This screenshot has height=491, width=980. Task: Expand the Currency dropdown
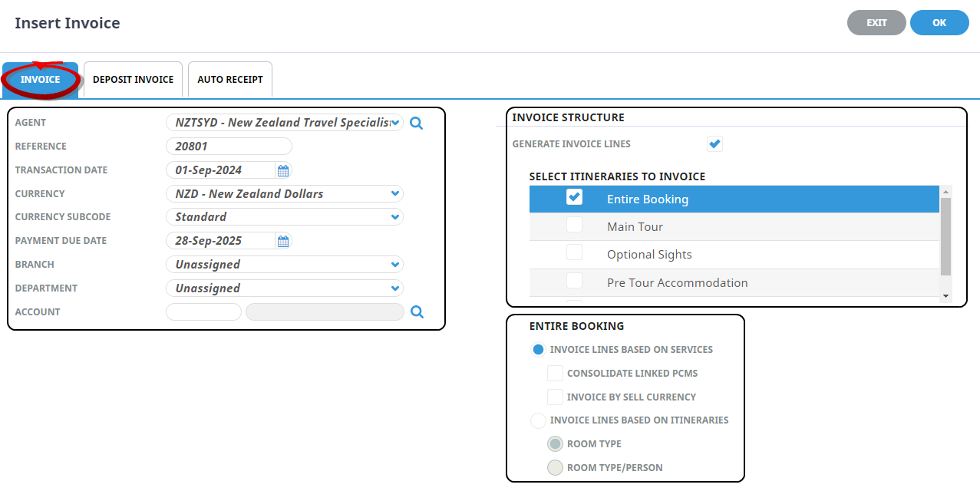point(394,194)
